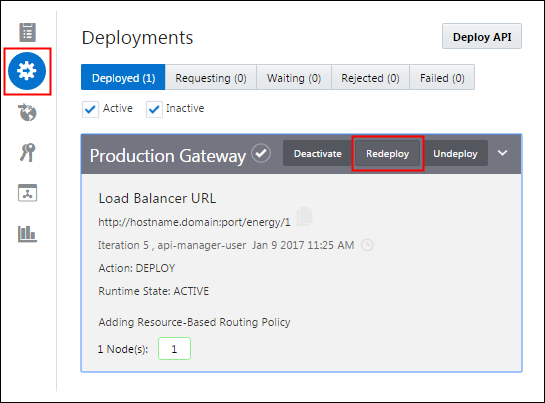This screenshot has height=403, width=545.
Task: Click the Action: DEPLOY text
Action: [137, 268]
